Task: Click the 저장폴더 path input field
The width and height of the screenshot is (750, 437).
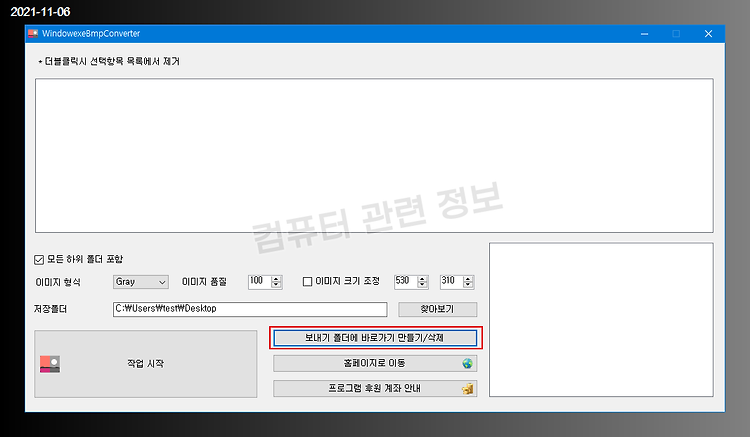Action: [x=250, y=309]
